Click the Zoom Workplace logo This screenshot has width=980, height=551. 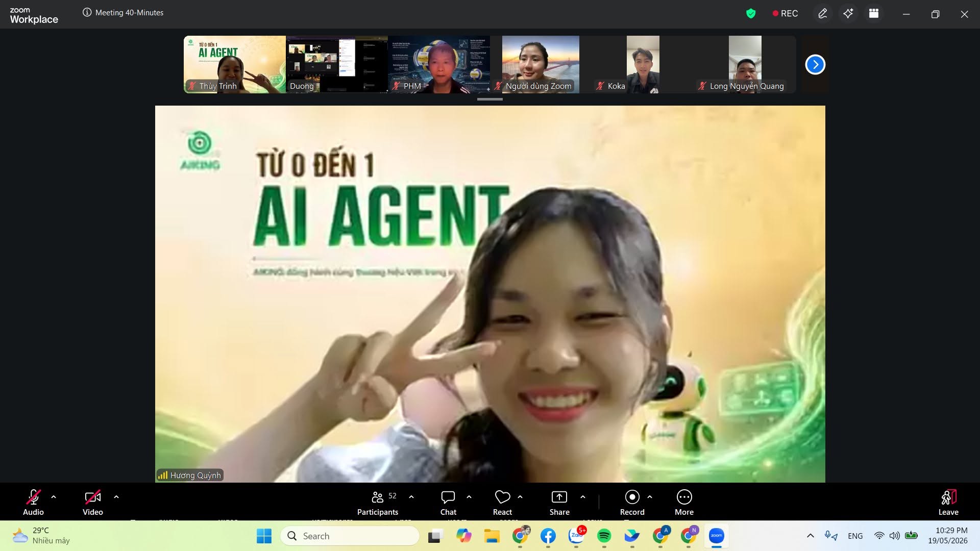[x=34, y=15]
